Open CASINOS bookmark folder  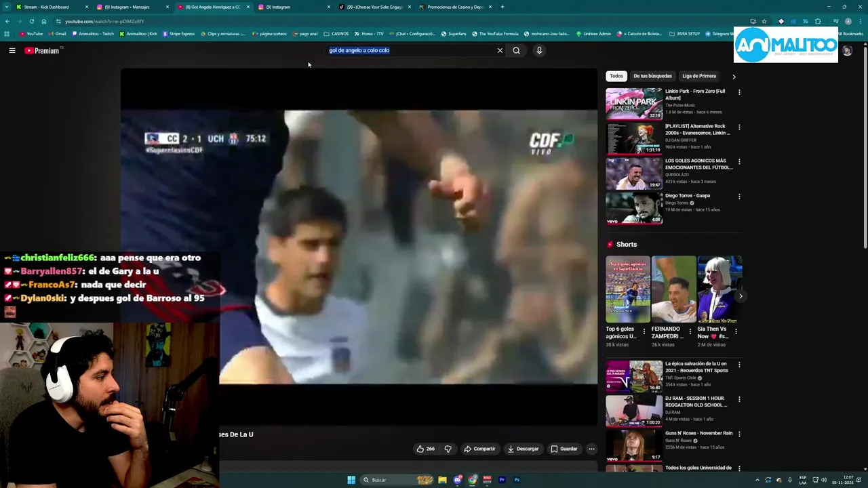336,34
